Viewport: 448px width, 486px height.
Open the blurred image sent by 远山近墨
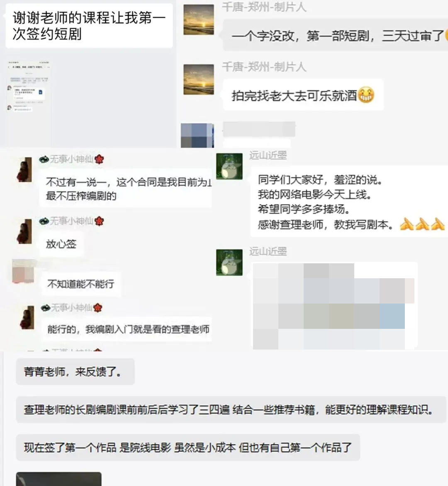click(x=335, y=306)
